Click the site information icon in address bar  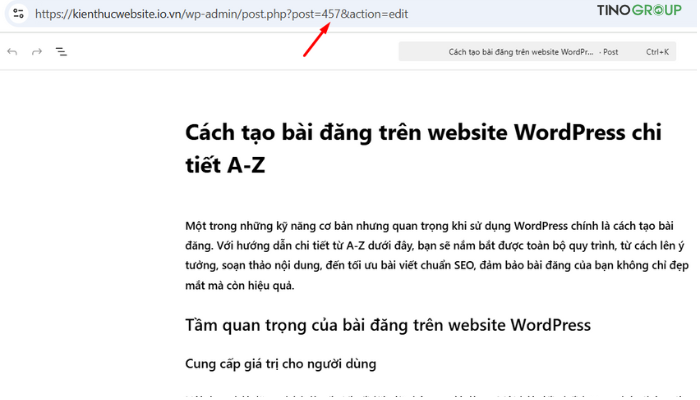tap(18, 13)
